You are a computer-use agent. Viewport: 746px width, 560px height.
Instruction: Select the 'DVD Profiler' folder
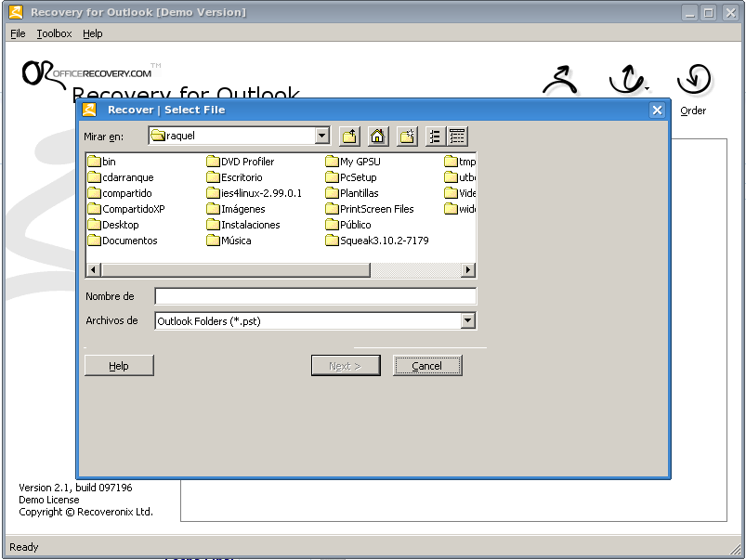click(x=241, y=162)
